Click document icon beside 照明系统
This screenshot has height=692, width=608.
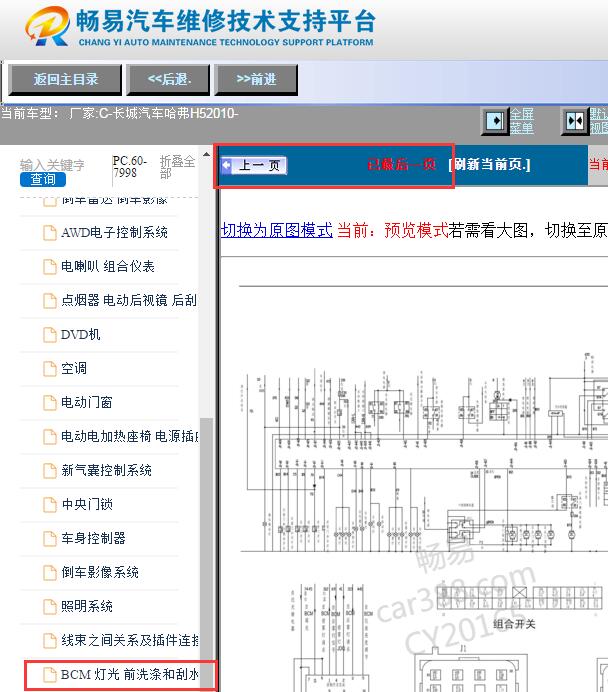pos(49,607)
